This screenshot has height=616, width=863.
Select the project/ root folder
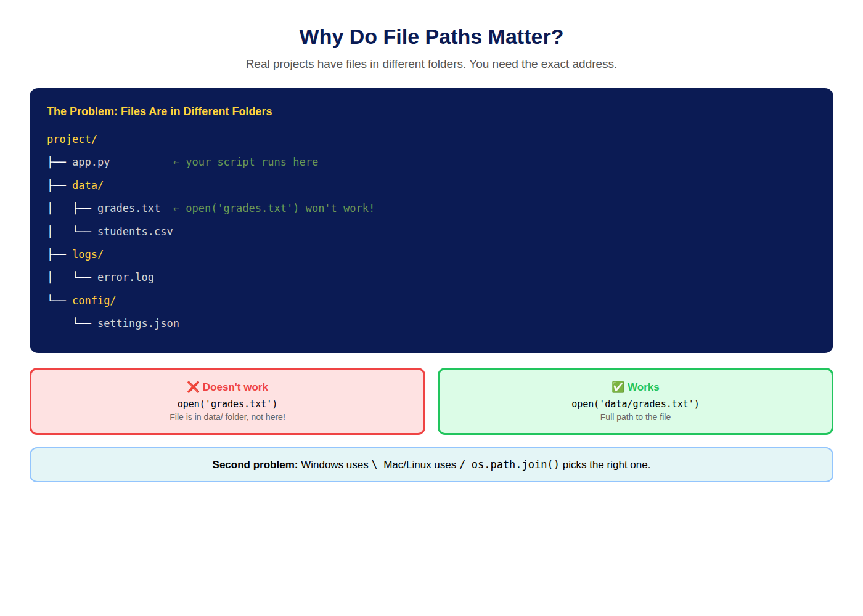72,139
